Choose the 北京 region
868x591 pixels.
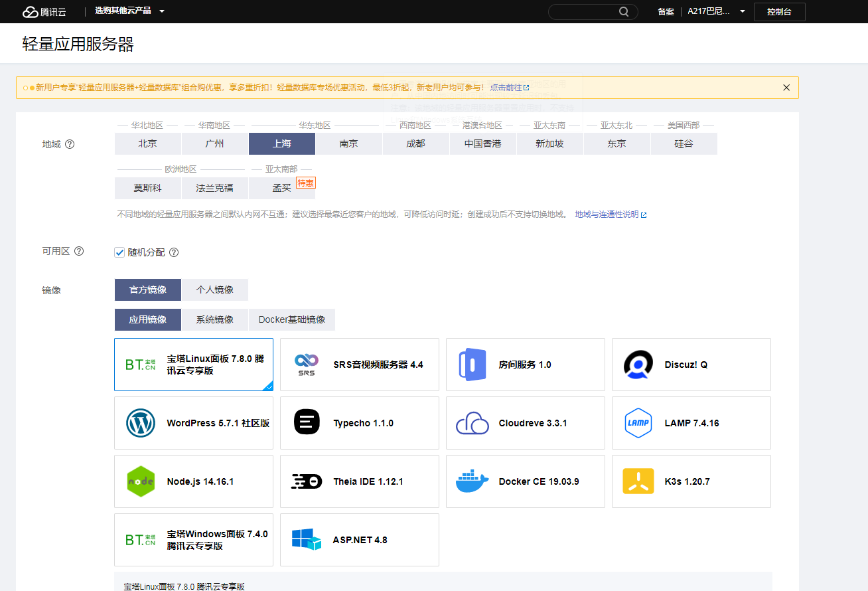[x=148, y=143]
